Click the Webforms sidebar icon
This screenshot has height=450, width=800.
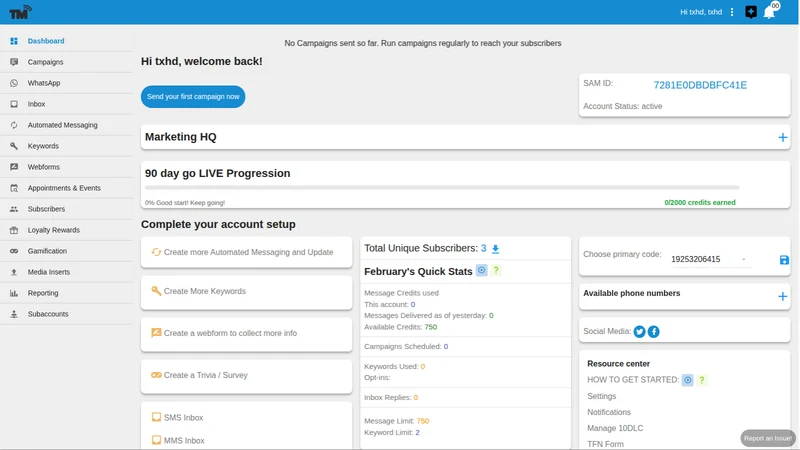(14, 167)
